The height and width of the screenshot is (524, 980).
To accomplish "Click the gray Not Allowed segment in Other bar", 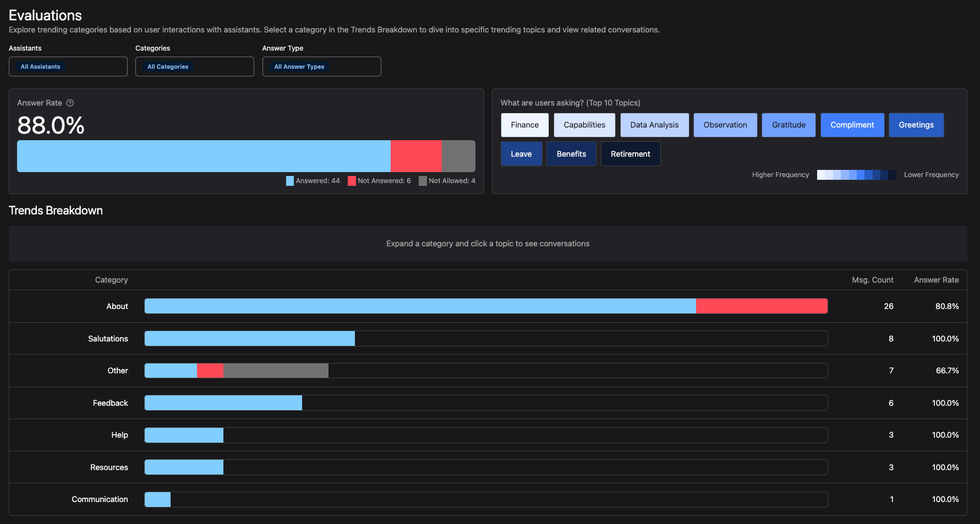I will tap(275, 371).
